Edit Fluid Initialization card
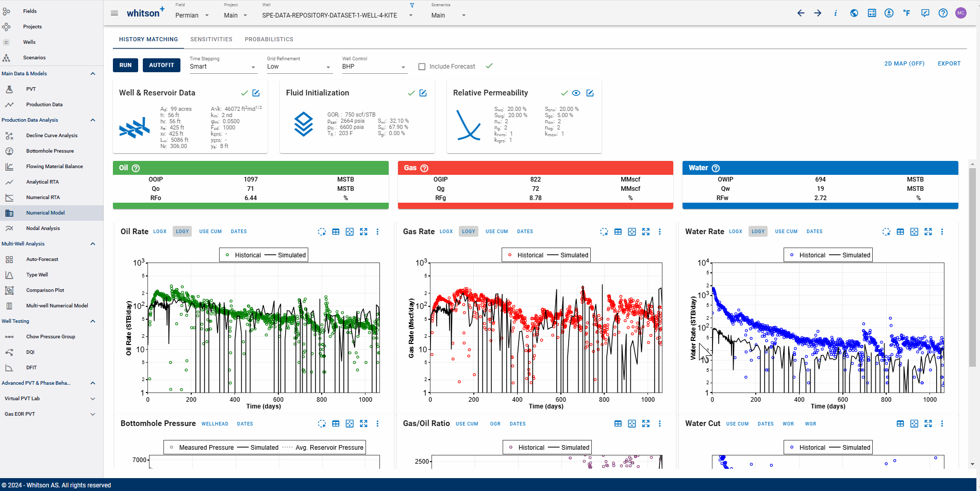This screenshot has width=980, height=491. tap(423, 93)
